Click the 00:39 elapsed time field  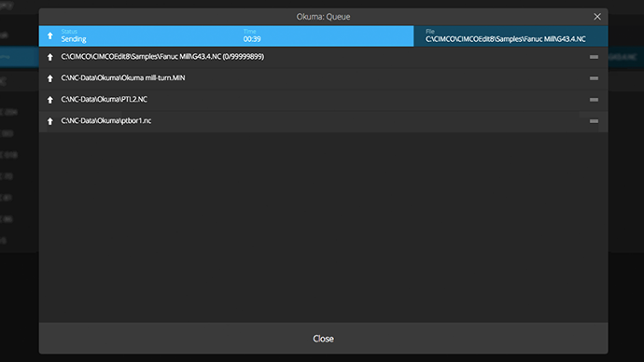(252, 39)
